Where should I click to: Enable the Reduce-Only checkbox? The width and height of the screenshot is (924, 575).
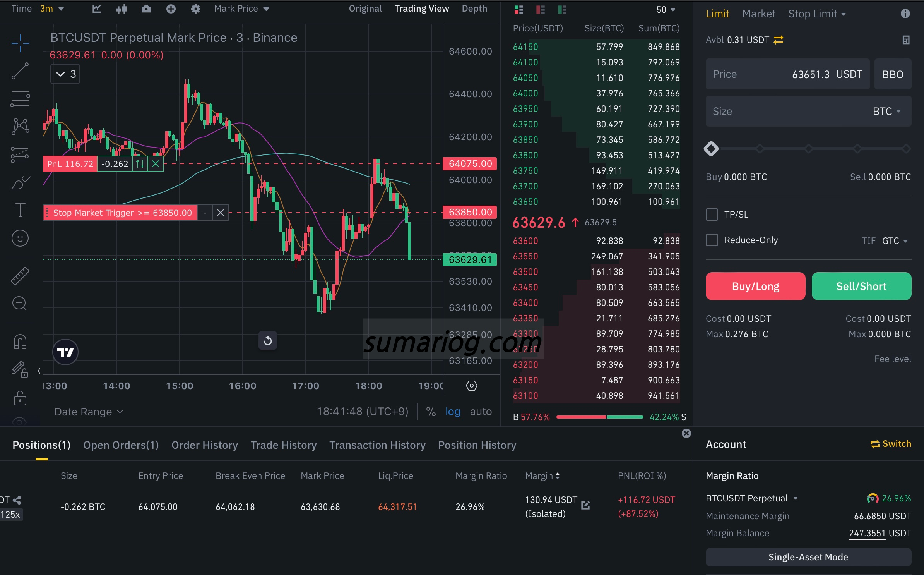pyautogui.click(x=712, y=240)
